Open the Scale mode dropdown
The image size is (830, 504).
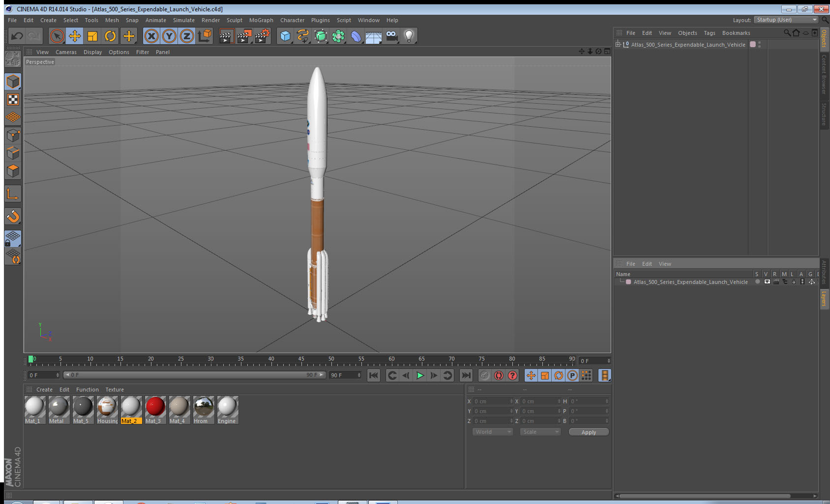pos(540,432)
